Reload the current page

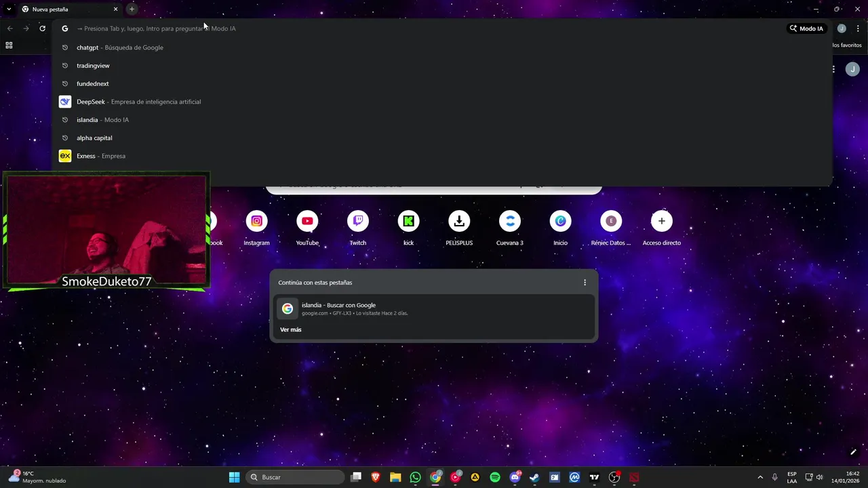click(42, 28)
